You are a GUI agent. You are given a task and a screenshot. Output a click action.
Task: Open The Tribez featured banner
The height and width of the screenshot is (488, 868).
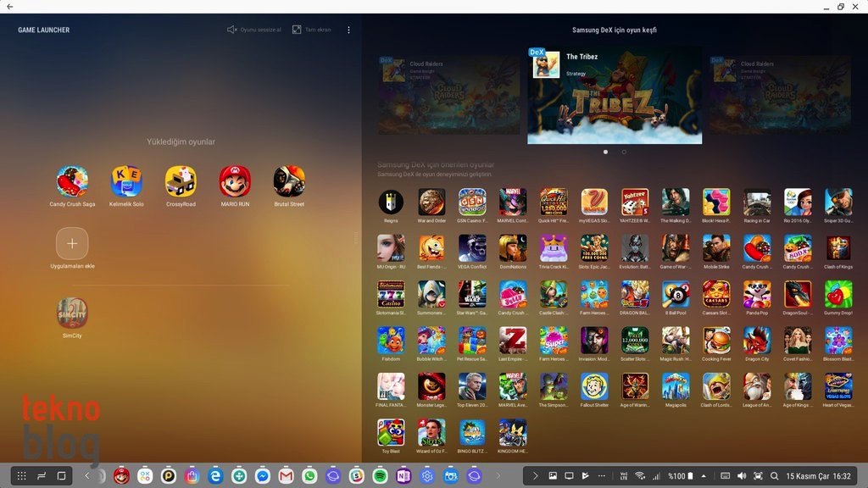coord(615,95)
